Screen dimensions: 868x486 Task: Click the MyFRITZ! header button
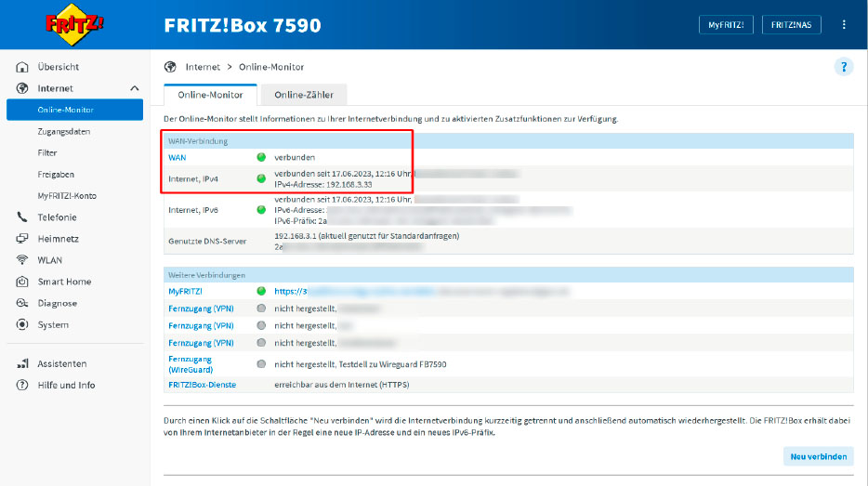[726, 25]
